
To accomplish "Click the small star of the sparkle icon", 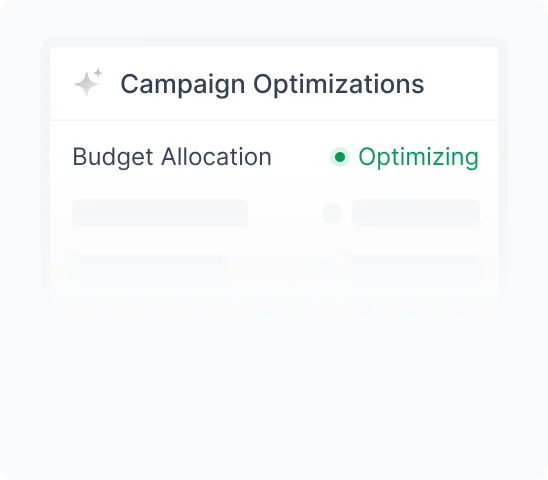I will tap(98, 73).
